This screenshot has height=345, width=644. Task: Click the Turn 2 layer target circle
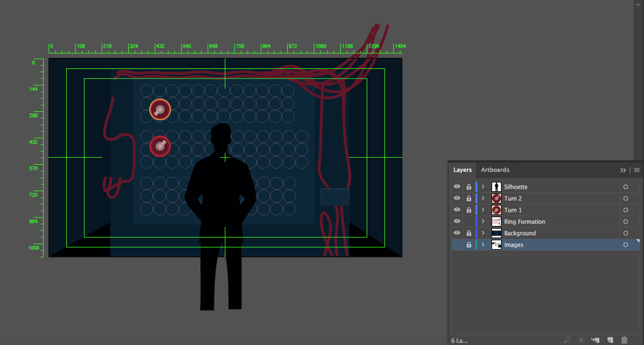tap(625, 198)
